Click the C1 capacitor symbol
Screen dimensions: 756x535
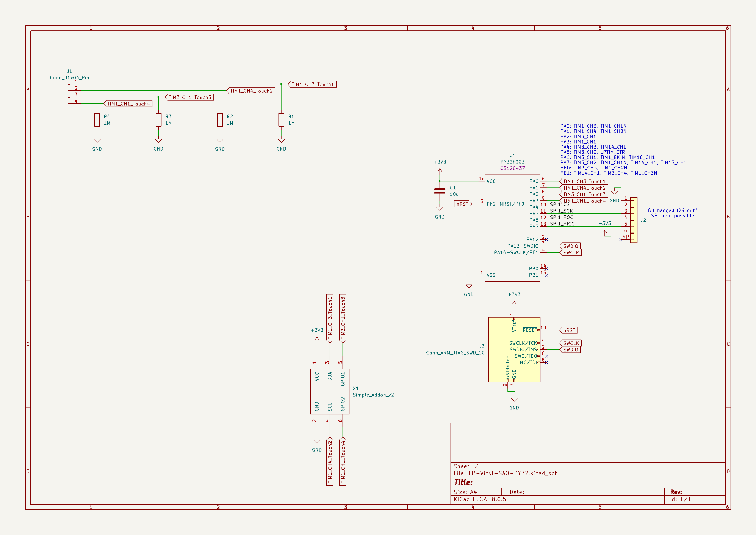pyautogui.click(x=440, y=191)
